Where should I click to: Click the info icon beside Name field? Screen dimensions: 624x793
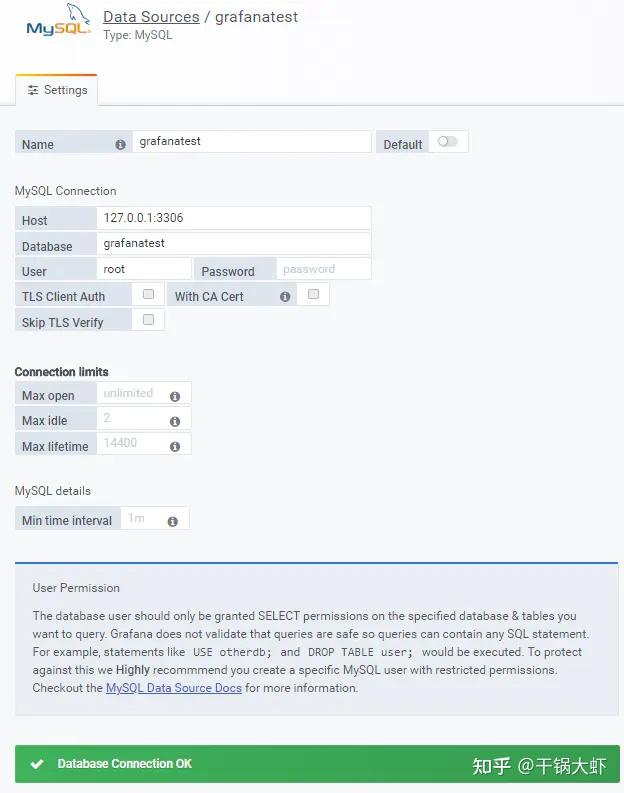(x=120, y=145)
